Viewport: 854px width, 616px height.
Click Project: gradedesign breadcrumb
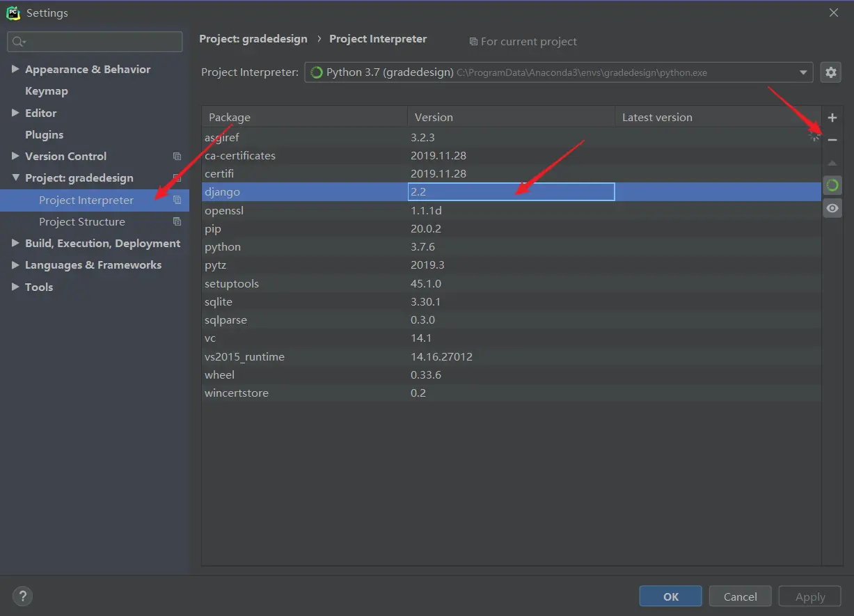pos(253,39)
